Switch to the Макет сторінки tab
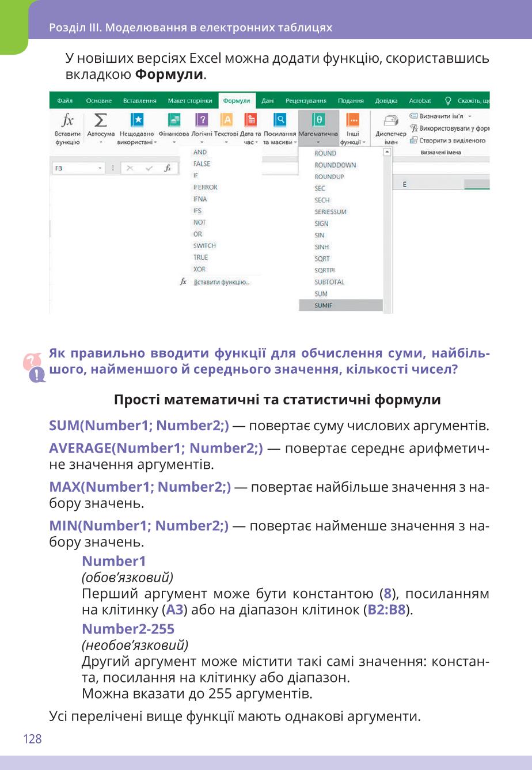 (x=190, y=101)
